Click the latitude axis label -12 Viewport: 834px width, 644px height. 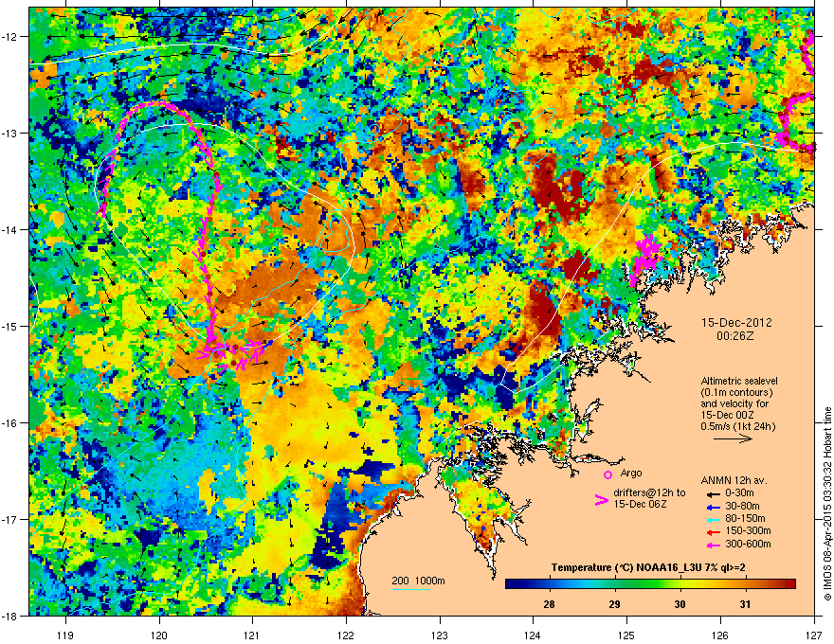click(x=10, y=37)
